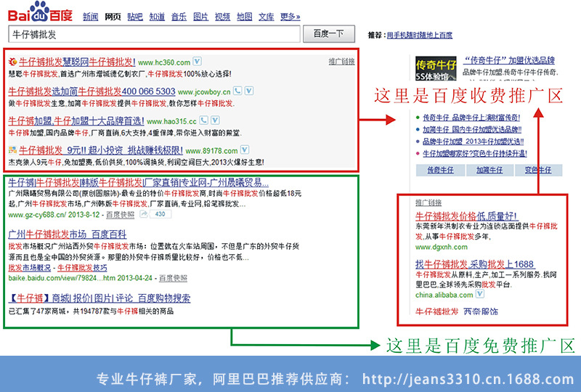The width and height of the screenshot is (581, 392).
Task: Open 百度快照 for the baike.baidu.com result
Action: pos(173,278)
